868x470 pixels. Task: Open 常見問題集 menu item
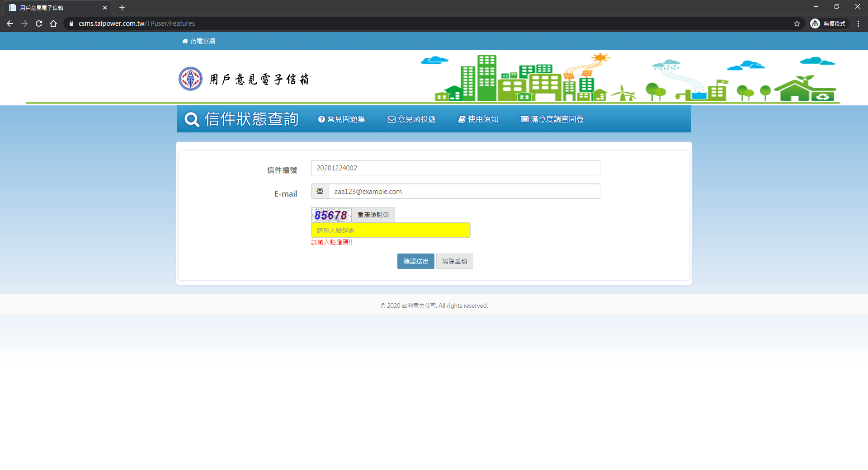(x=342, y=119)
